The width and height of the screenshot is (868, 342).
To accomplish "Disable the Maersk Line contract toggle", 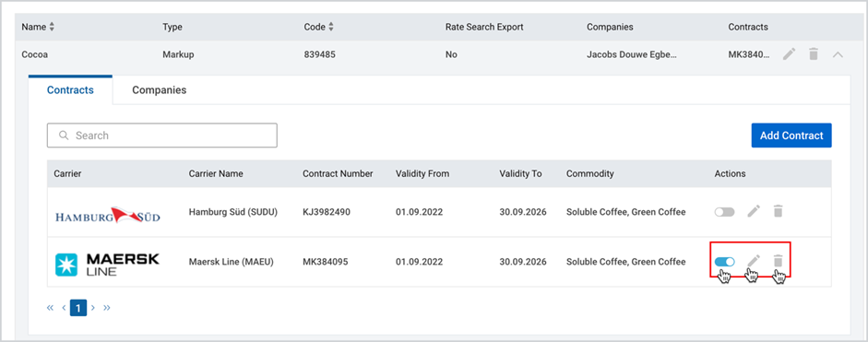I will tap(724, 262).
